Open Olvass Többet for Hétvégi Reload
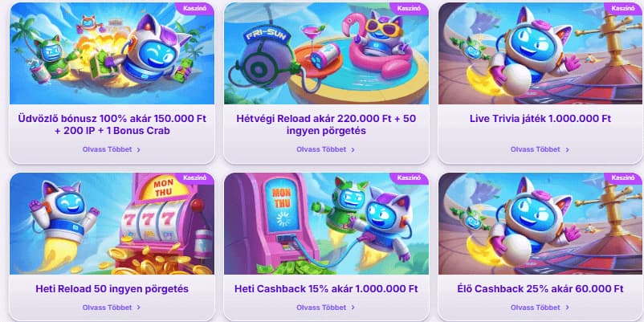 (321, 149)
